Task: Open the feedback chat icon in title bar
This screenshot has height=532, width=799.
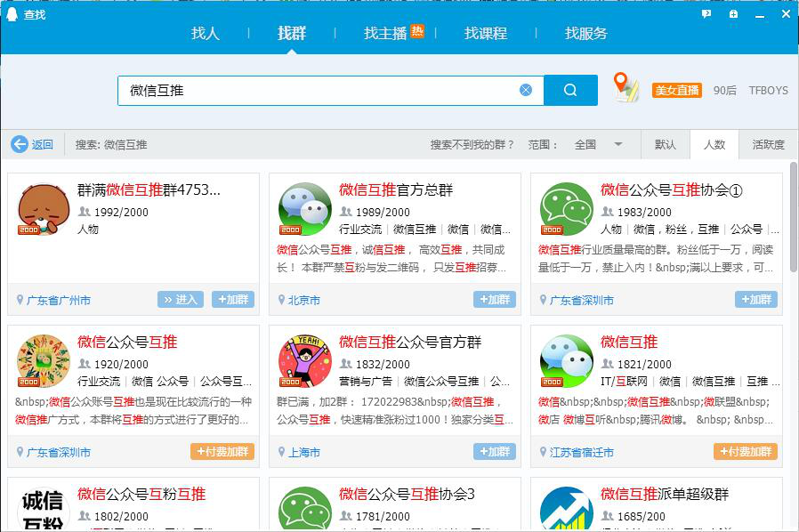Action: pos(706,14)
